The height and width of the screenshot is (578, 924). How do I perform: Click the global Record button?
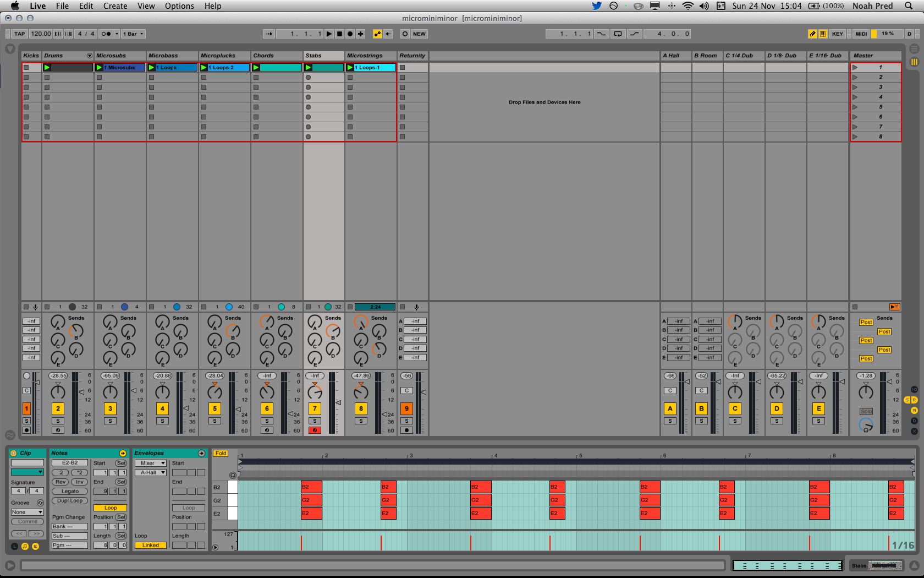coord(350,34)
